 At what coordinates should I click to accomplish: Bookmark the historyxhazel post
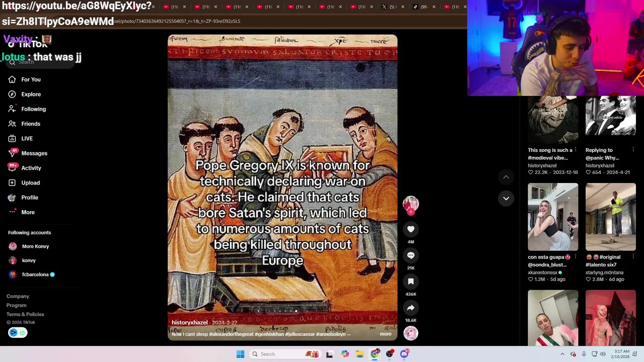tap(411, 282)
